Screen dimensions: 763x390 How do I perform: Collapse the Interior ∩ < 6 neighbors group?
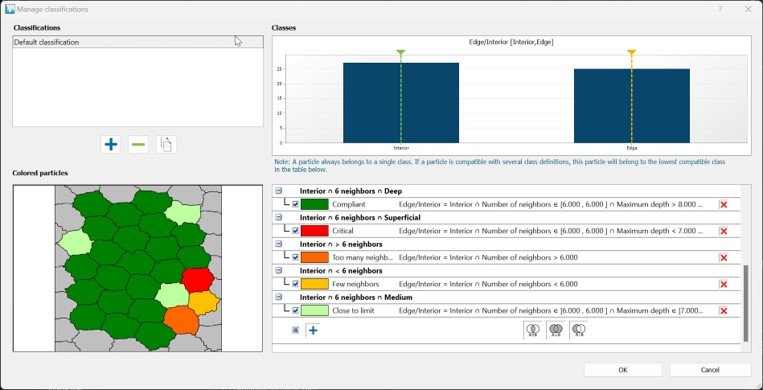(x=279, y=271)
